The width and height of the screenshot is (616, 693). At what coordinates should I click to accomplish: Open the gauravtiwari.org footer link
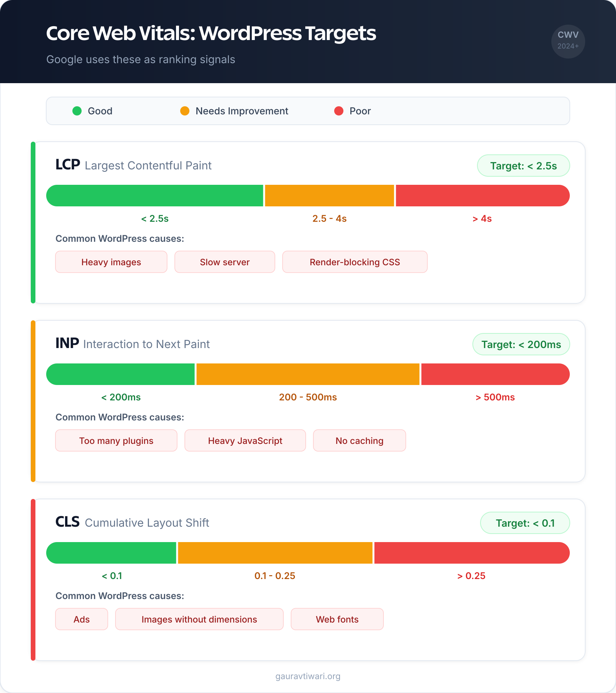pos(308,676)
